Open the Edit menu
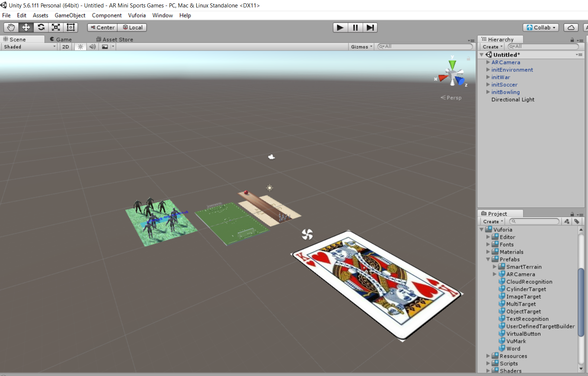 click(22, 15)
